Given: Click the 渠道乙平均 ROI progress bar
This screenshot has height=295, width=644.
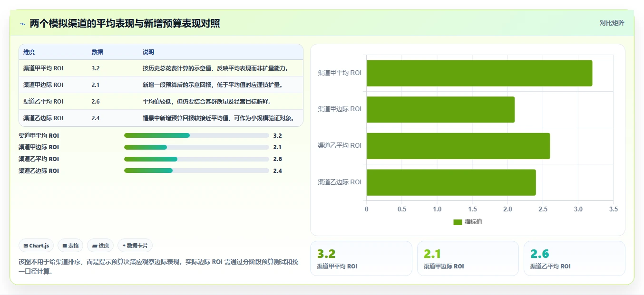Looking at the screenshot, I should 196,159.
